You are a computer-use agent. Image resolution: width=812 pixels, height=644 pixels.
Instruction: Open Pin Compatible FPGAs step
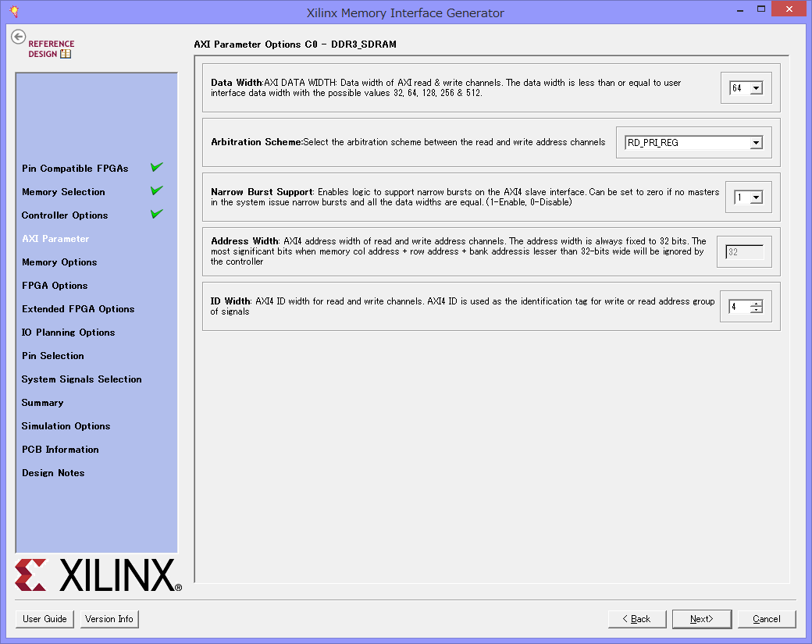[x=75, y=169]
